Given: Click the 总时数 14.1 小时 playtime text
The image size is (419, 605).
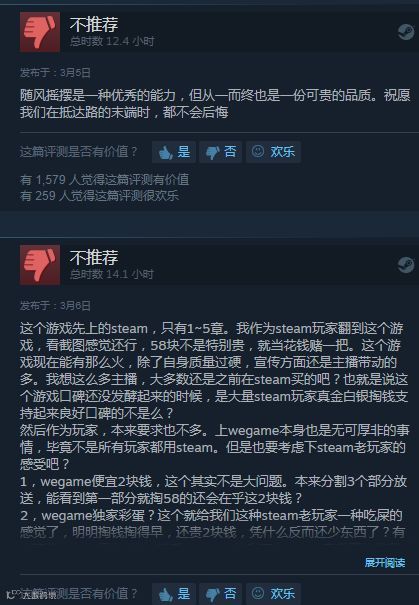Looking at the screenshot, I should [x=112, y=274].
